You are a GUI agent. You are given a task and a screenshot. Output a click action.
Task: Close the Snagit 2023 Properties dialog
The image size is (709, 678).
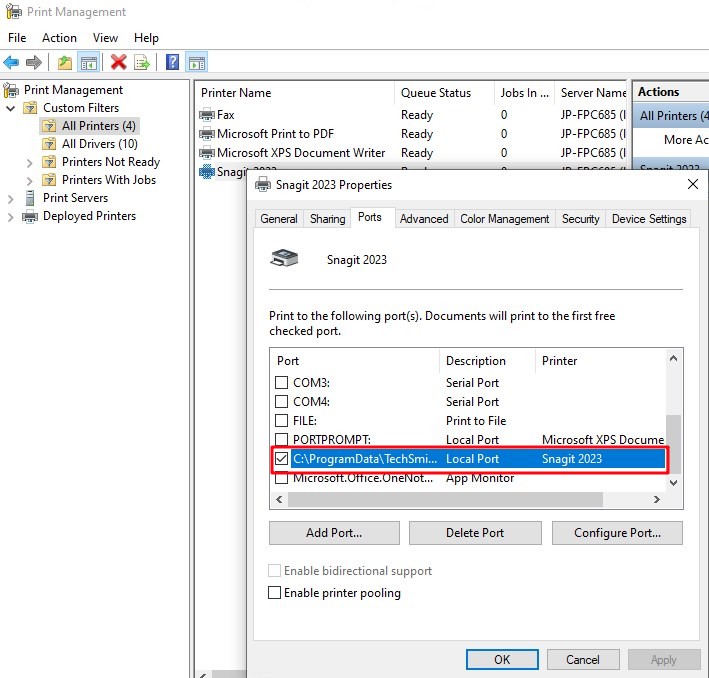692,184
